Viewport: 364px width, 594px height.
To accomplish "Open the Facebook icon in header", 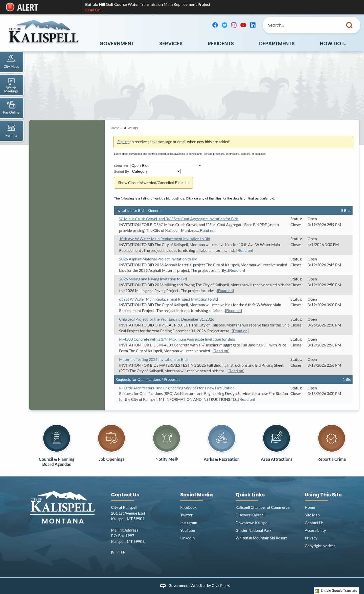I will click(x=215, y=25).
